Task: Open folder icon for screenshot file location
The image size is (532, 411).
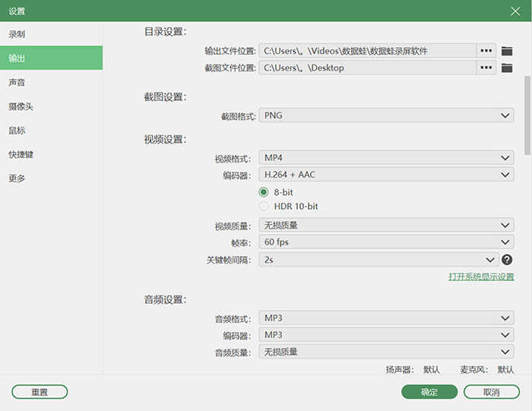Action: click(x=507, y=68)
